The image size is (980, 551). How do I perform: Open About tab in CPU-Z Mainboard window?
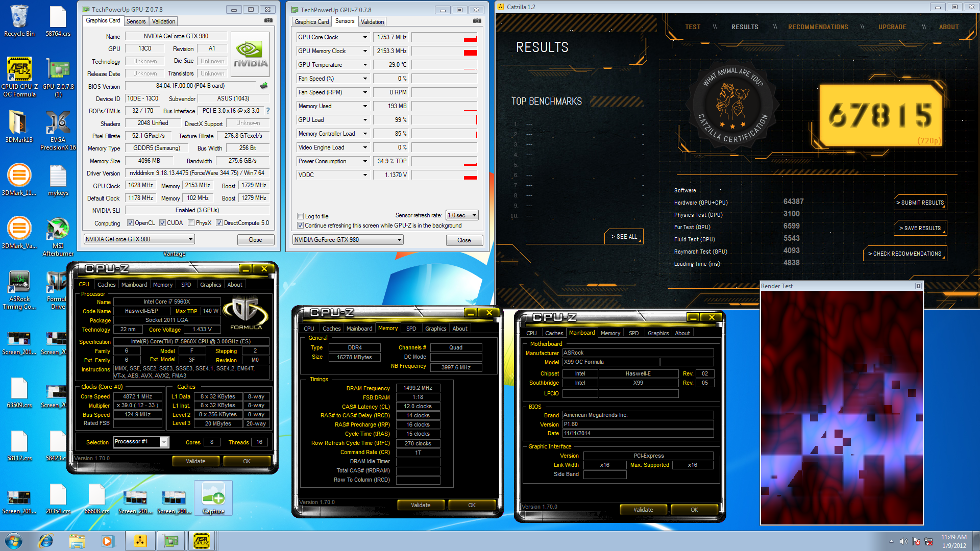(682, 333)
